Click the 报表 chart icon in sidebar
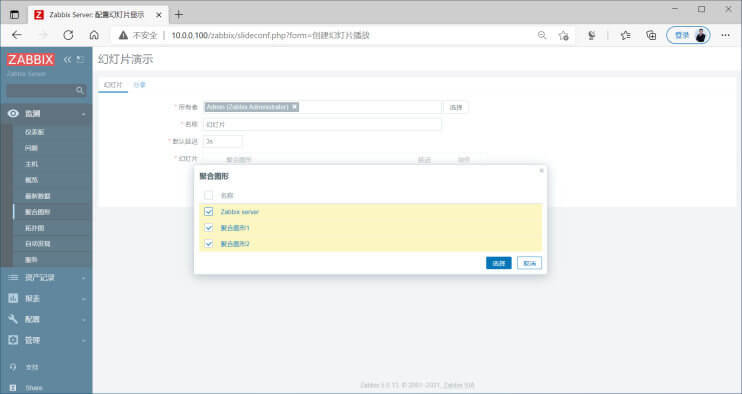The image size is (742, 394). coord(13,298)
